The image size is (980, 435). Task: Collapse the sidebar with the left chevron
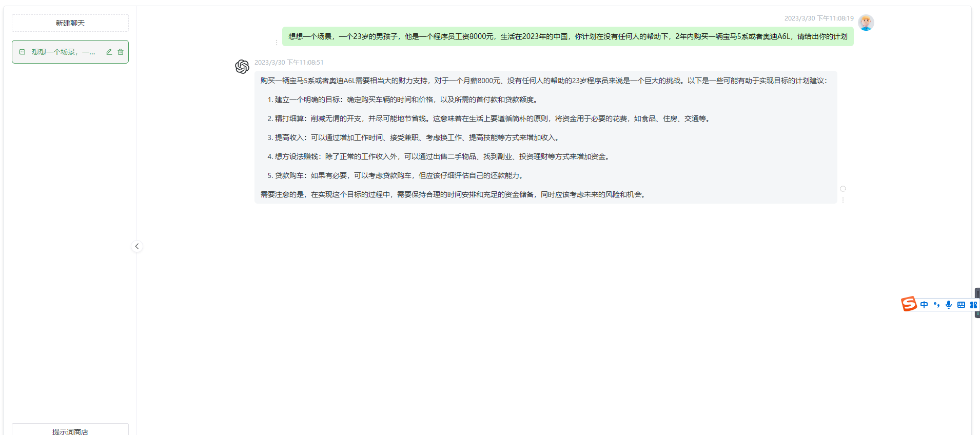(137, 246)
